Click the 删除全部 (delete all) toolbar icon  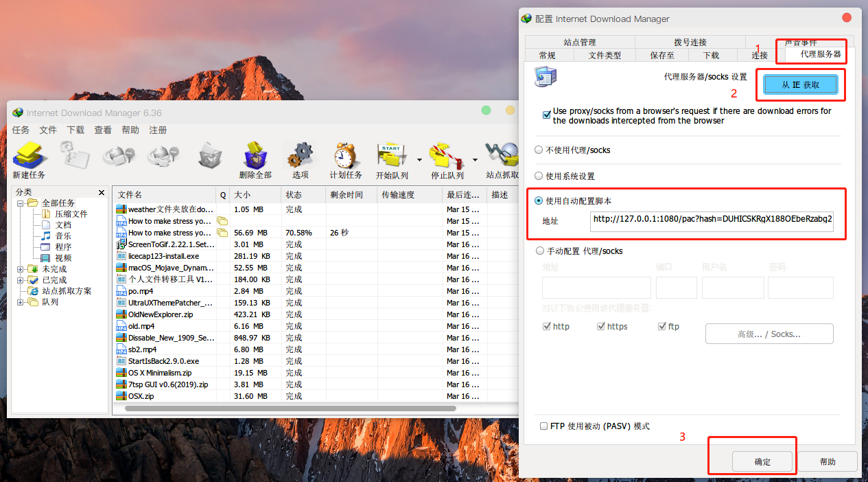click(x=255, y=157)
